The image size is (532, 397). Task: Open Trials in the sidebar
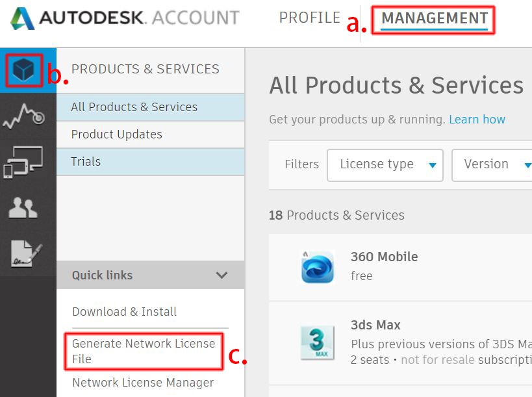point(86,162)
